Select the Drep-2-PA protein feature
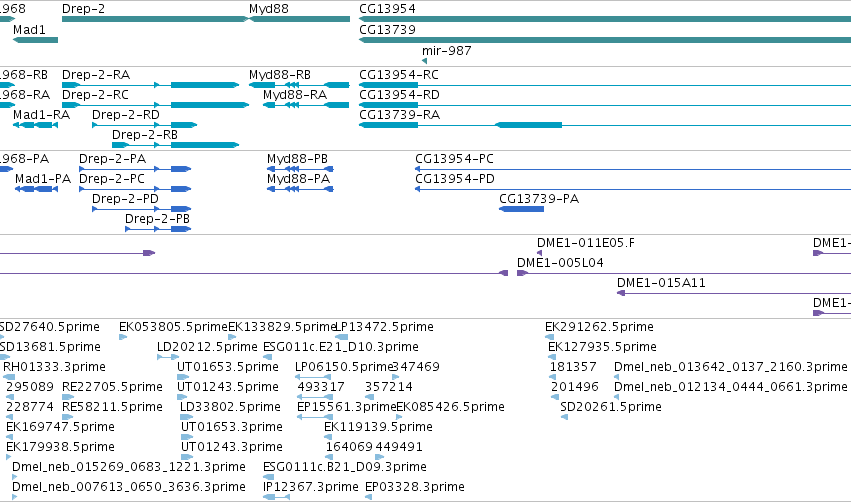Image resolution: width=851 pixels, height=502 pixels. 135,169
